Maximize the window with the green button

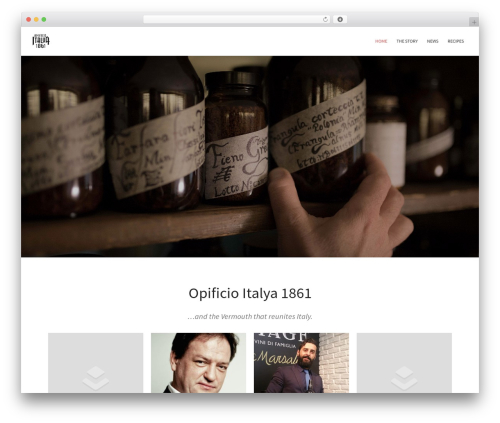tap(44, 19)
